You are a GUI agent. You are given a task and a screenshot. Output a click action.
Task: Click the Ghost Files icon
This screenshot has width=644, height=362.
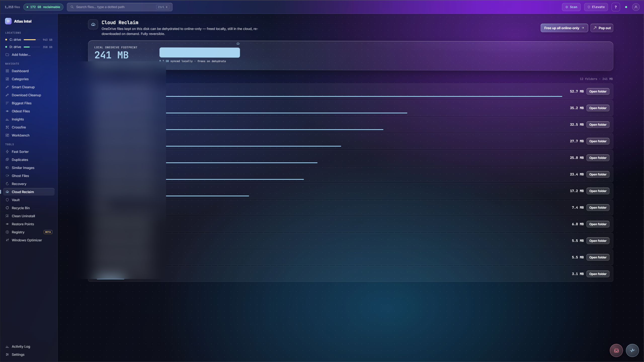7,176
